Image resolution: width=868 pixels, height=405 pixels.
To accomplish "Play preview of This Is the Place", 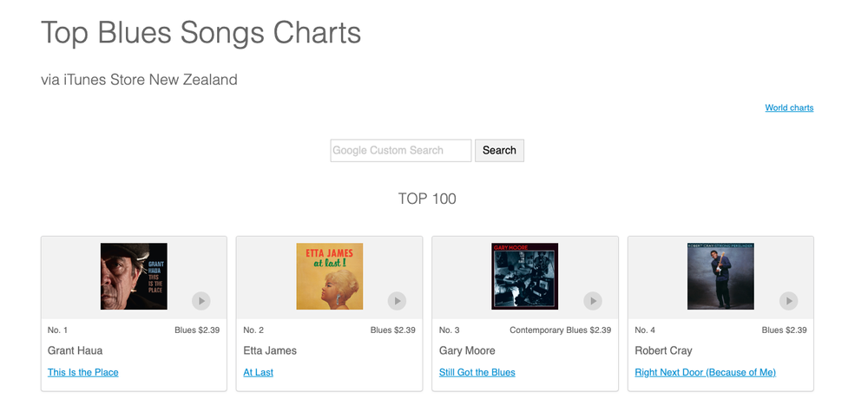I will tap(201, 301).
